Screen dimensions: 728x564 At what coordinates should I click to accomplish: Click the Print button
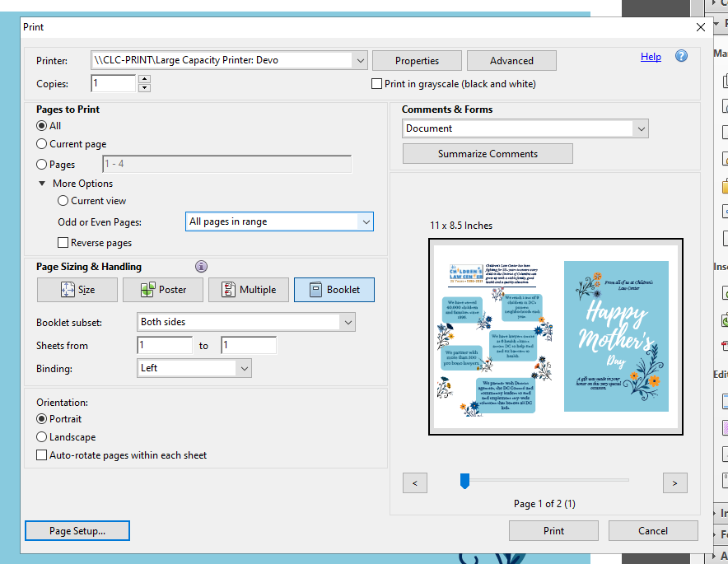pyautogui.click(x=553, y=530)
